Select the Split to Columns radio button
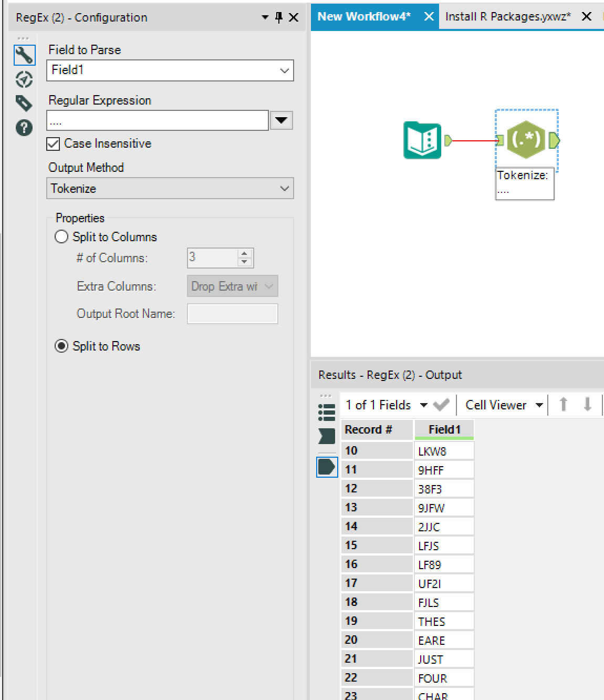The image size is (604, 700). tap(61, 236)
